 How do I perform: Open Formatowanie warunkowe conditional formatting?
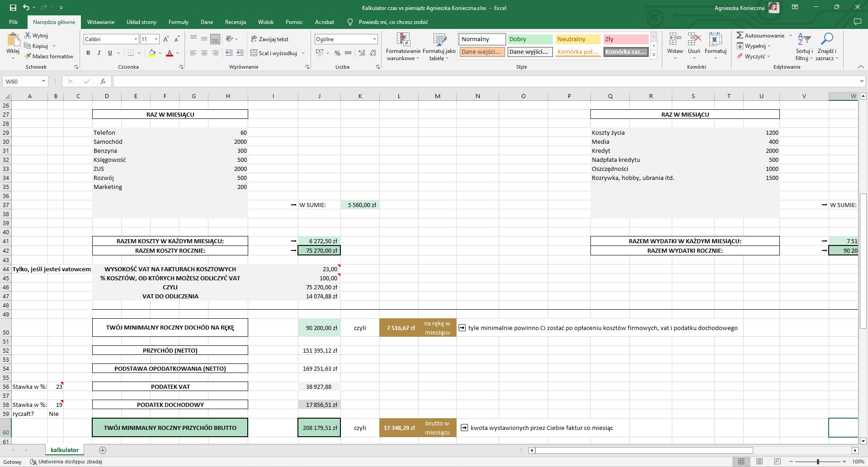(403, 47)
